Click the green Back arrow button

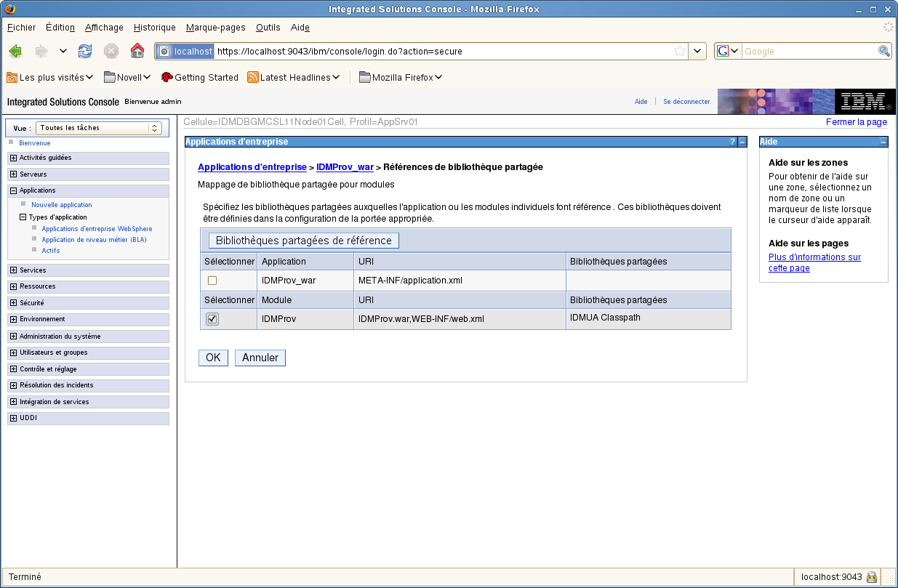(x=15, y=51)
